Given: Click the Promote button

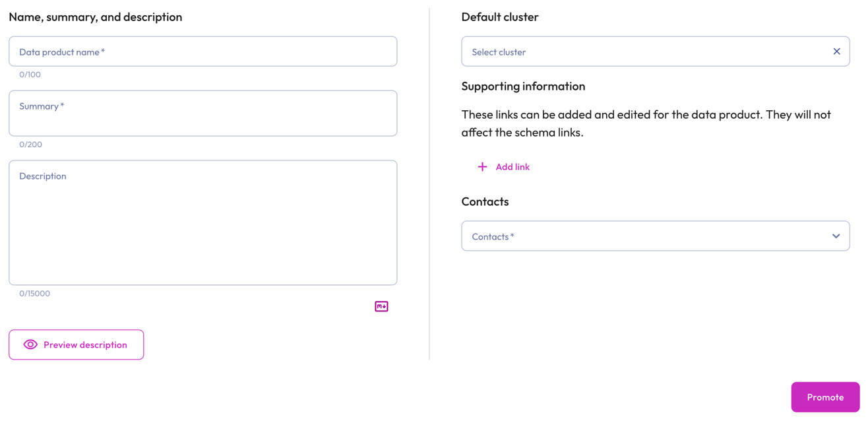Looking at the screenshot, I should tap(825, 397).
